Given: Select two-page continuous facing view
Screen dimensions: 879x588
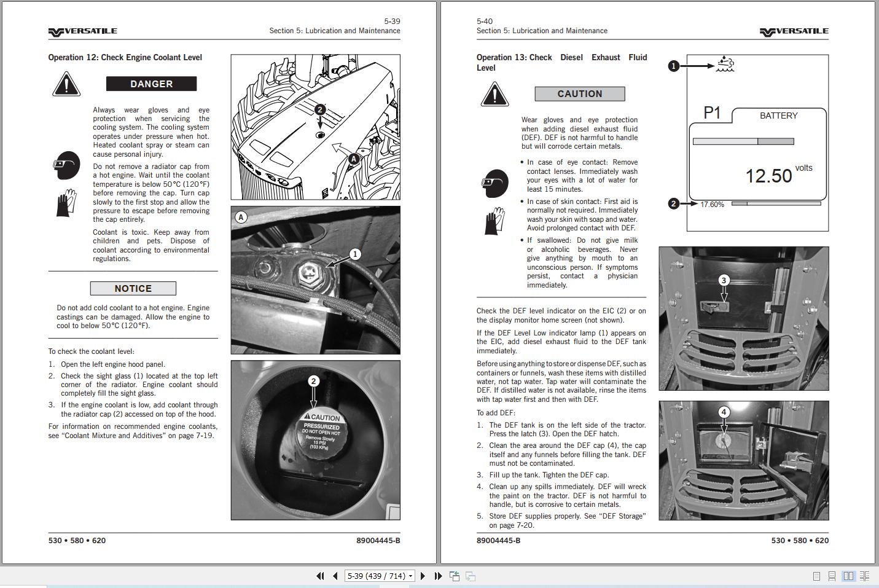Looking at the screenshot, I should (x=864, y=576).
